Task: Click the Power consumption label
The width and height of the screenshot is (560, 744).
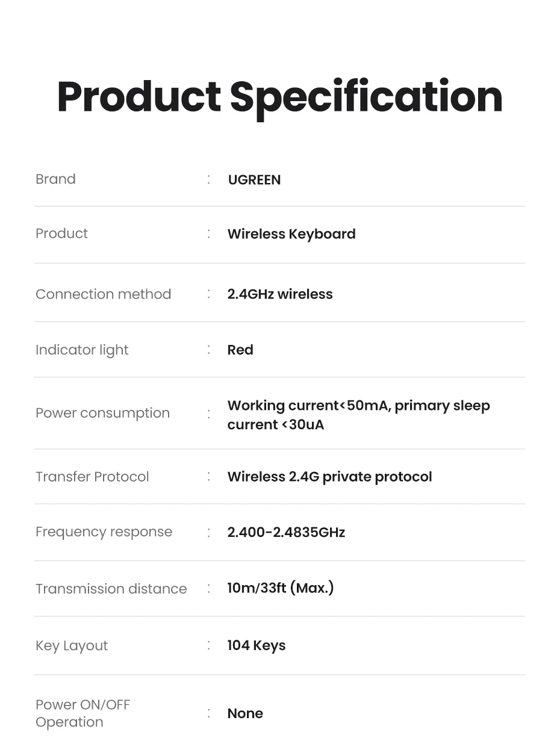Action: (x=102, y=414)
